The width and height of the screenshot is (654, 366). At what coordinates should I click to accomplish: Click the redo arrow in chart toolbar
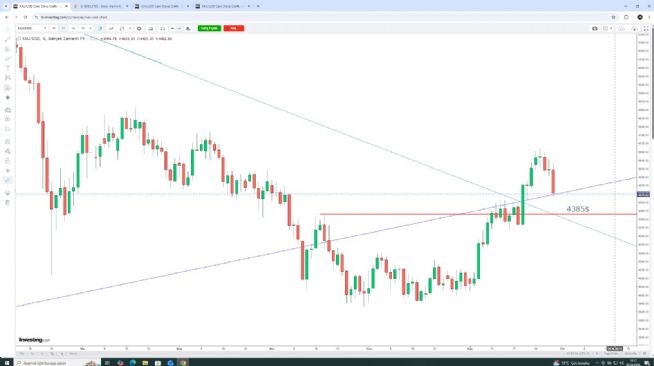tap(179, 28)
